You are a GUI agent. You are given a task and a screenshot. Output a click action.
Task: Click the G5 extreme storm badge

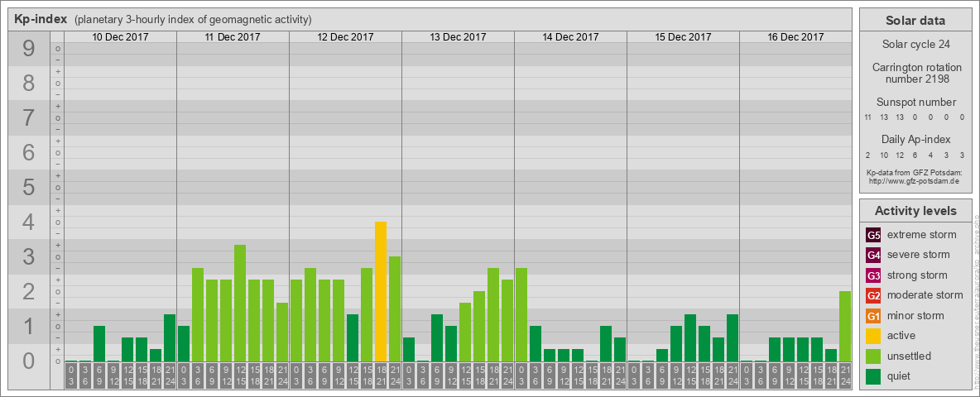pyautogui.click(x=874, y=236)
